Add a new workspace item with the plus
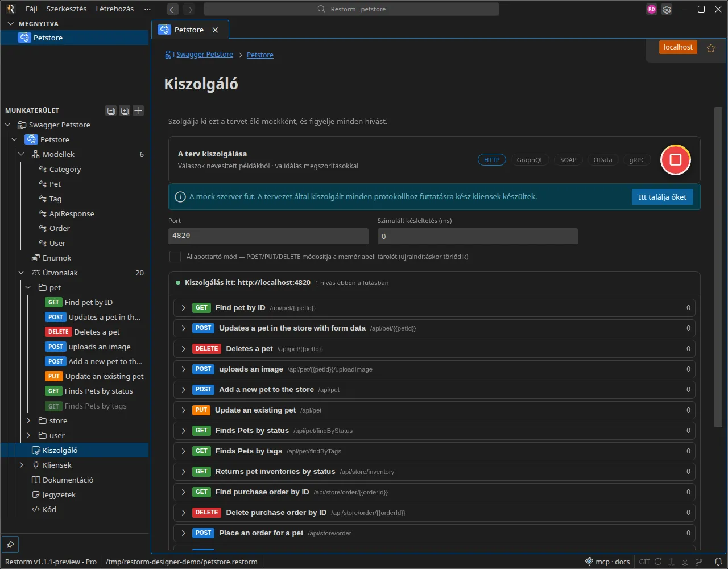 click(138, 111)
